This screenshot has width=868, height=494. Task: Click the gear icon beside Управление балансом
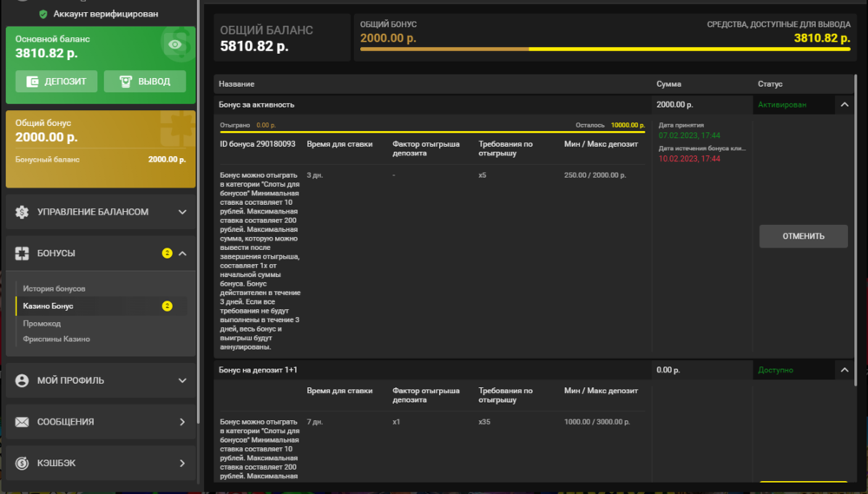[x=22, y=212]
